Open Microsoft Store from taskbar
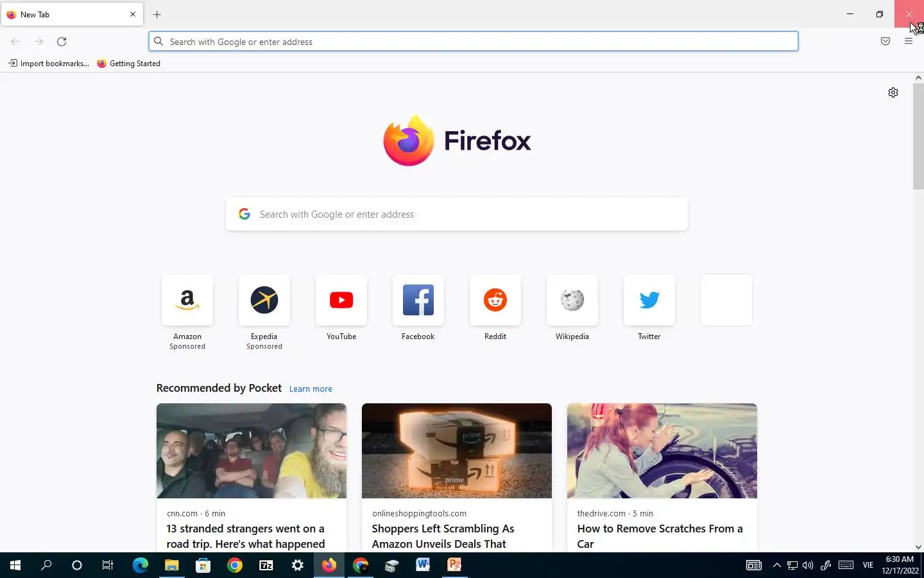This screenshot has height=578, width=924. [x=203, y=565]
